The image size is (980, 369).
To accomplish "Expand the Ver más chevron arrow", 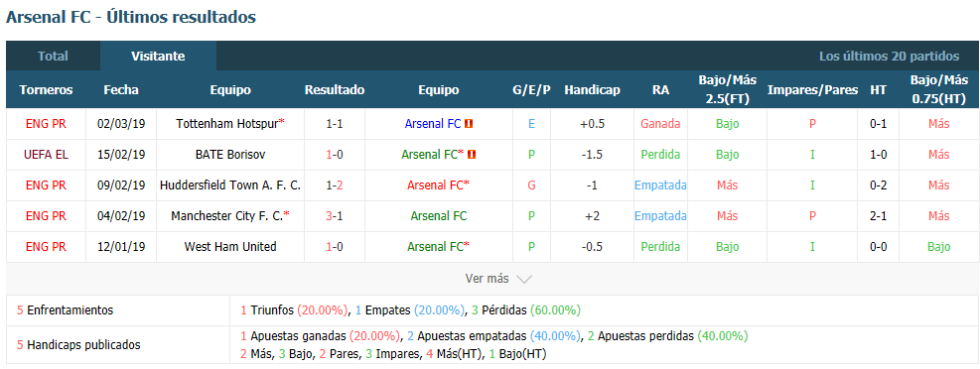I will pyautogui.click(x=524, y=279).
